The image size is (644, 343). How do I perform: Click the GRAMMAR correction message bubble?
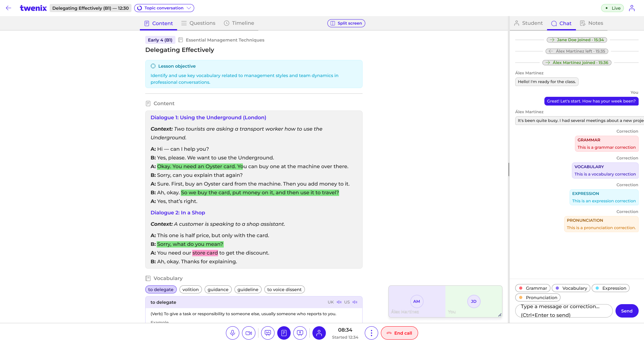606,144
